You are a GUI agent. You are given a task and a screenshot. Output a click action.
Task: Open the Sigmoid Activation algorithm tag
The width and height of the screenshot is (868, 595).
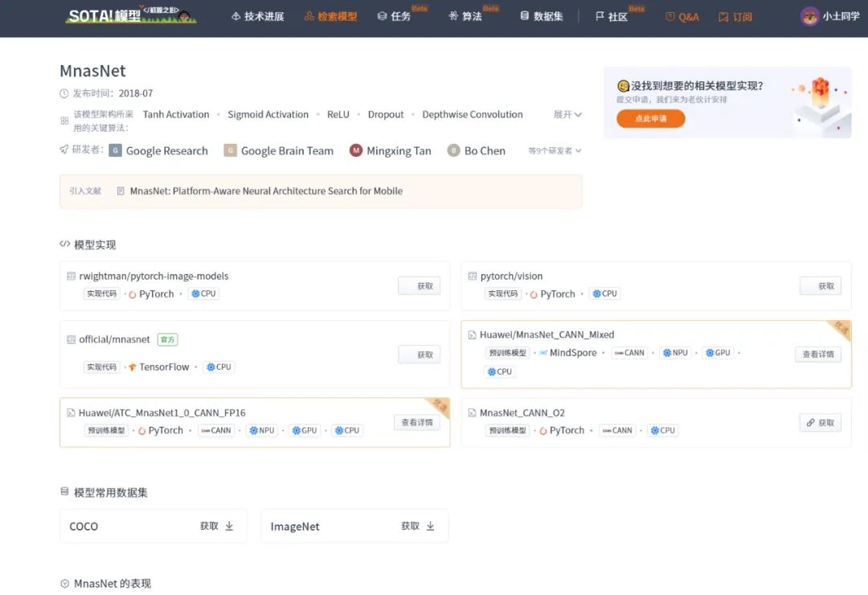[268, 115]
